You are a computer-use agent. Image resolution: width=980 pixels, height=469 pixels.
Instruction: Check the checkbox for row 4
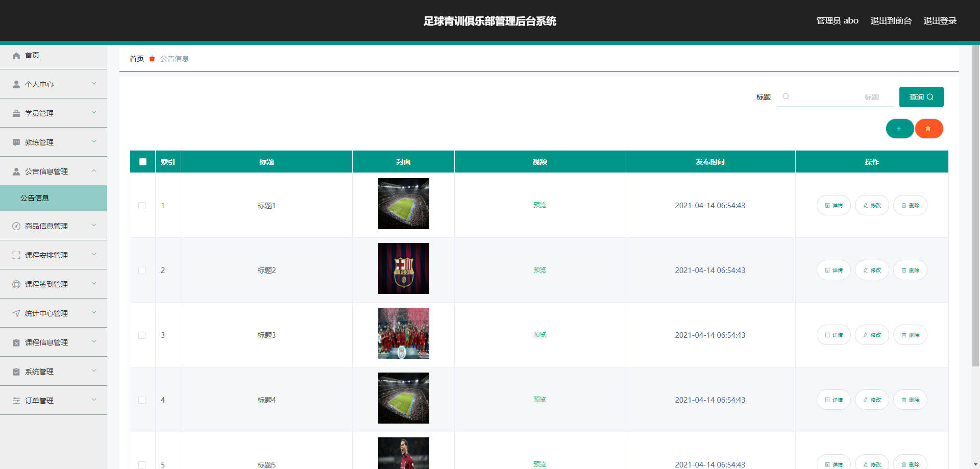point(142,400)
